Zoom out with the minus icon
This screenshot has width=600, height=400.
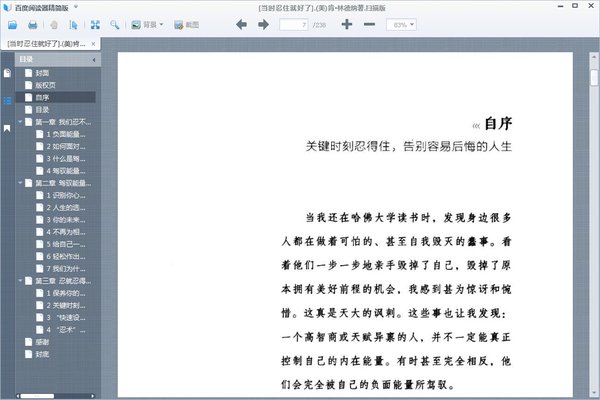370,24
